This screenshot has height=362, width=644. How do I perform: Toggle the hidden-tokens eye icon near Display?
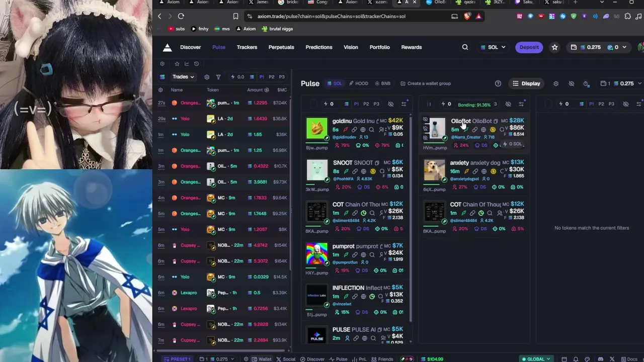click(x=571, y=83)
